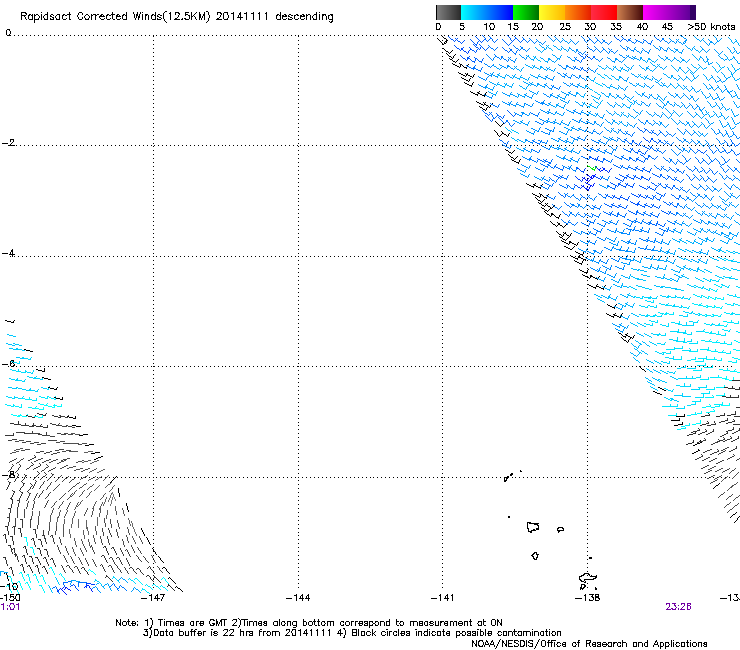
Task: Click the 'Times are GMT' note text
Action: pyautogui.click(x=191, y=623)
